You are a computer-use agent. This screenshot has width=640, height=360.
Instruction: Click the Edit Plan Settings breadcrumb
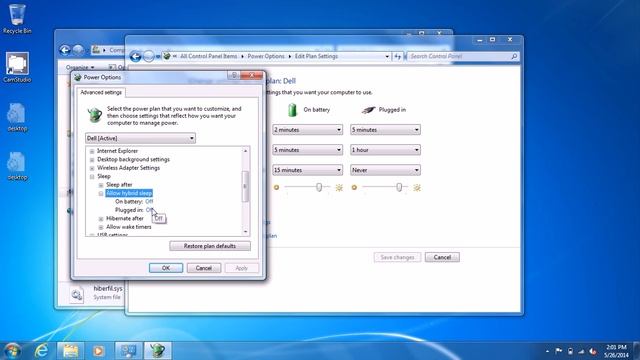[316, 56]
